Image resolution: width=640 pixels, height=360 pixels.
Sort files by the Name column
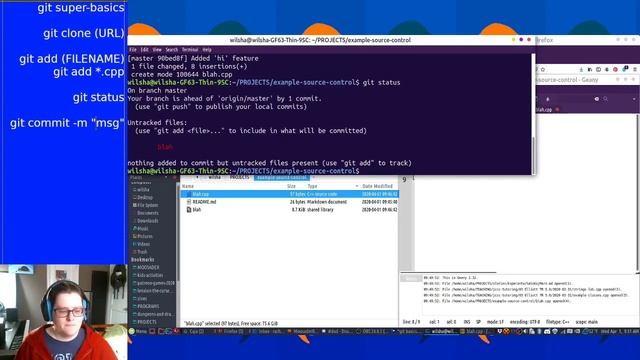188,186
